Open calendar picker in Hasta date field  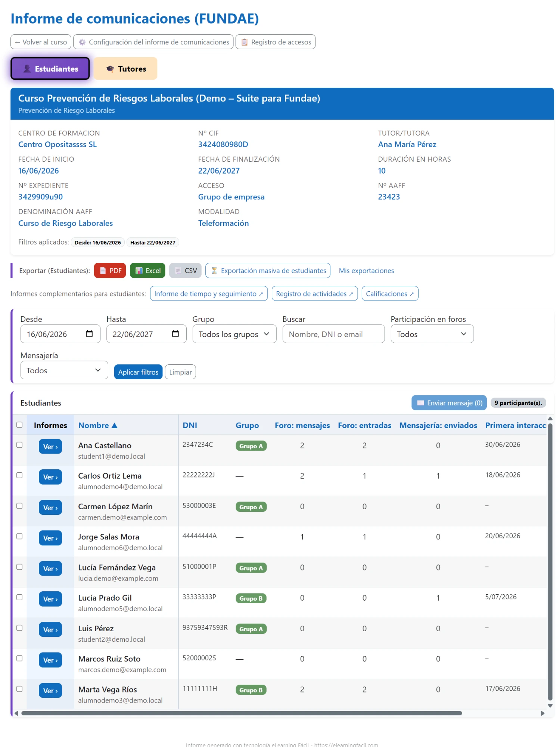[175, 334]
